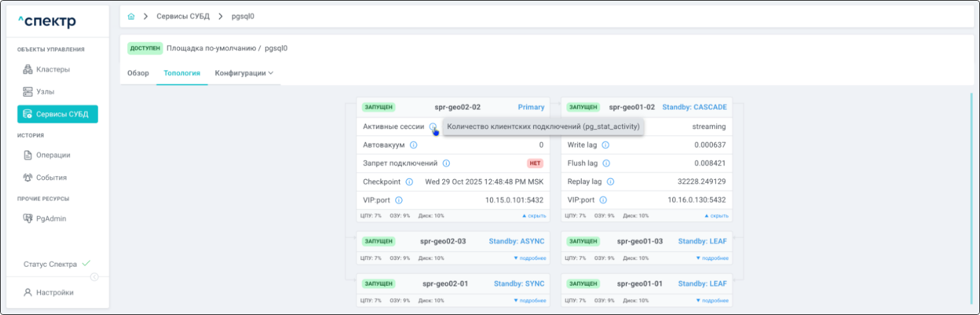Image resolution: width=980 pixels, height=315 pixels.
Task: Expand details of spr-geo01-01 node
Action: pyautogui.click(x=712, y=301)
